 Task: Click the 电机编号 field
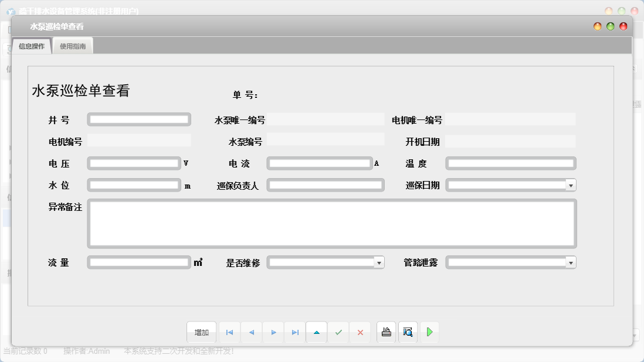pyautogui.click(x=139, y=140)
